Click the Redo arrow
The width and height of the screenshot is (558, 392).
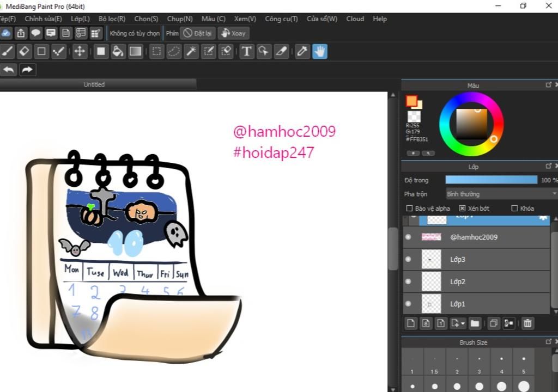coord(27,70)
